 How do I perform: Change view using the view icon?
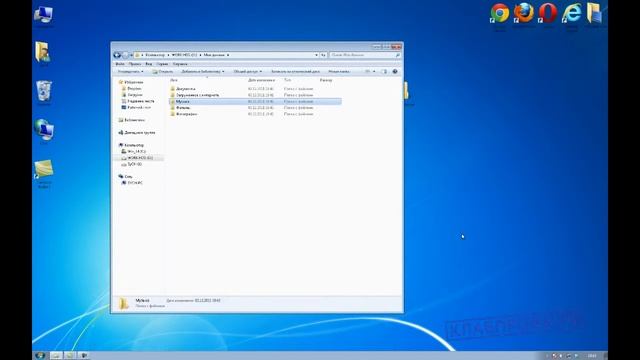[x=367, y=71]
